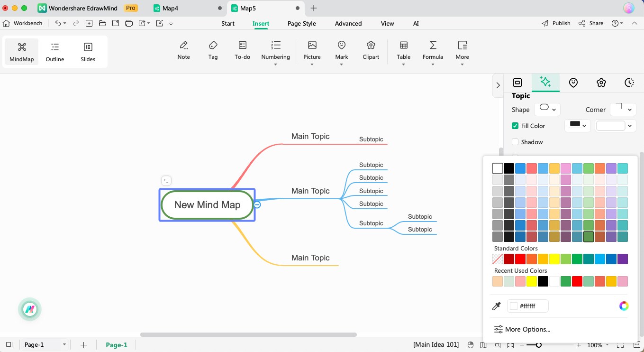644x352 pixels.
Task: Insert a To-do item
Action: (242, 50)
